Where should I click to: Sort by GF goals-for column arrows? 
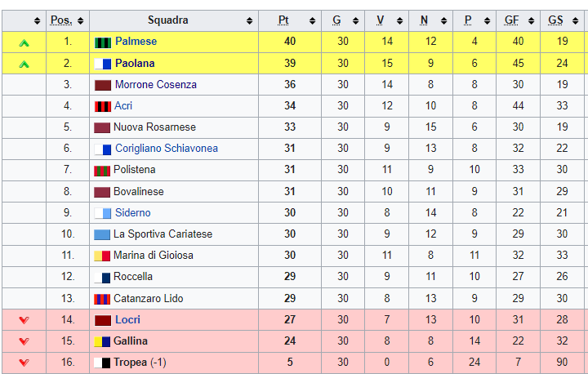pos(531,21)
